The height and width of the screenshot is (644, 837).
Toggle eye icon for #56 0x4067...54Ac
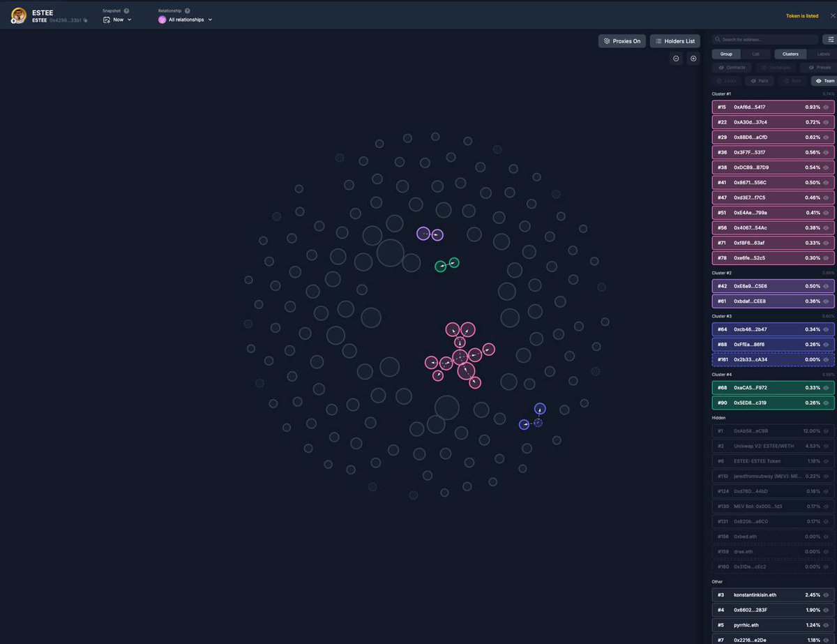pyautogui.click(x=826, y=227)
